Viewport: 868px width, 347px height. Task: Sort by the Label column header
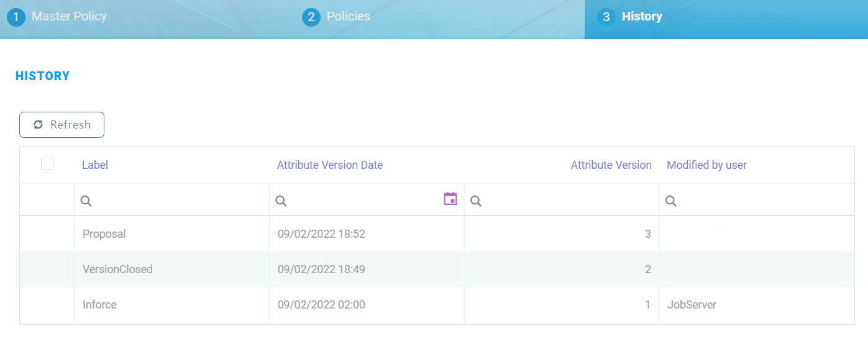pyautogui.click(x=95, y=165)
